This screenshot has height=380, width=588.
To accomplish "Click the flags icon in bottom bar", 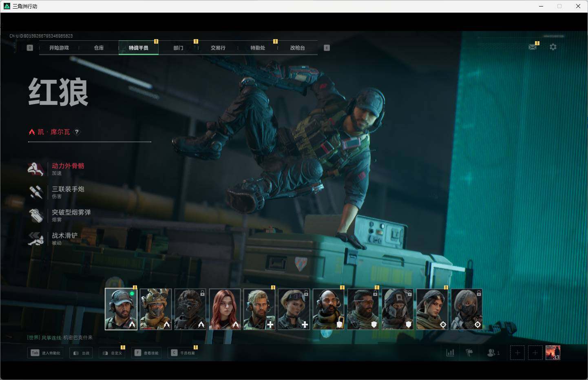I will coord(469,353).
